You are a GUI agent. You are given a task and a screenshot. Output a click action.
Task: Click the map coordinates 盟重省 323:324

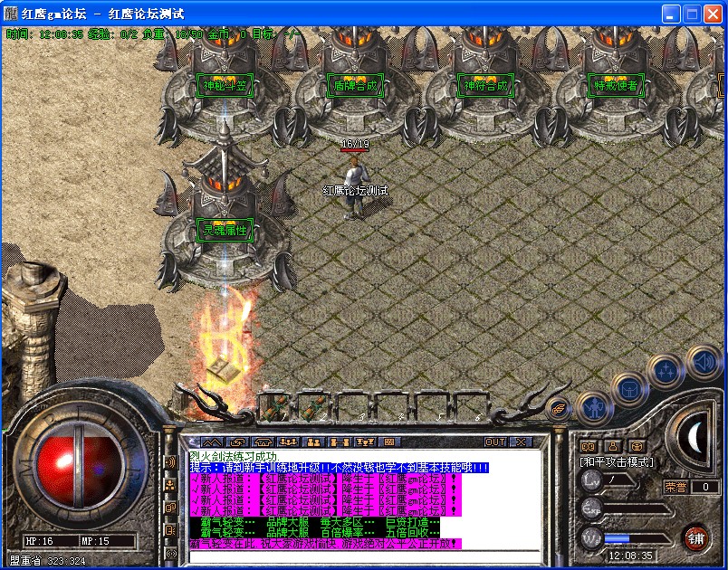pyautogui.click(x=47, y=561)
